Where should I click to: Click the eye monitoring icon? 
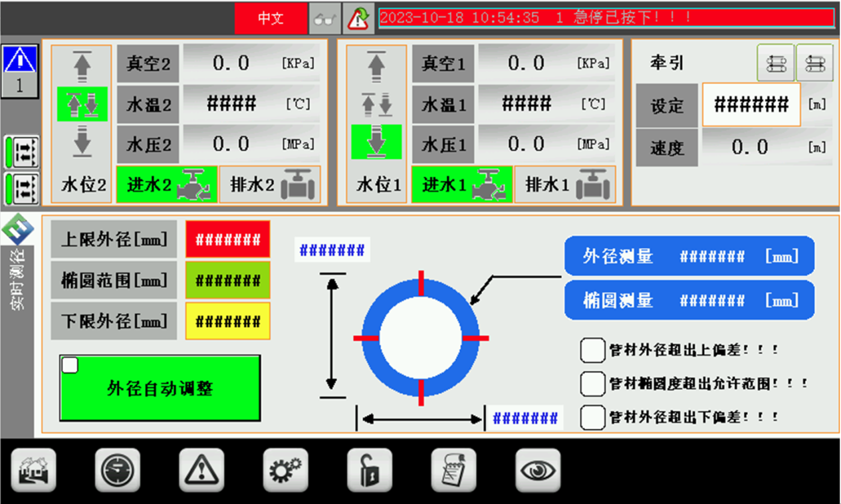tap(538, 471)
